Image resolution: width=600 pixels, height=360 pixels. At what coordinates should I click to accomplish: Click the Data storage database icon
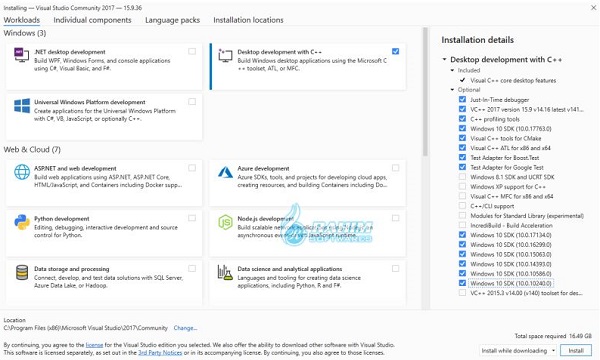pyautogui.click(x=22, y=273)
